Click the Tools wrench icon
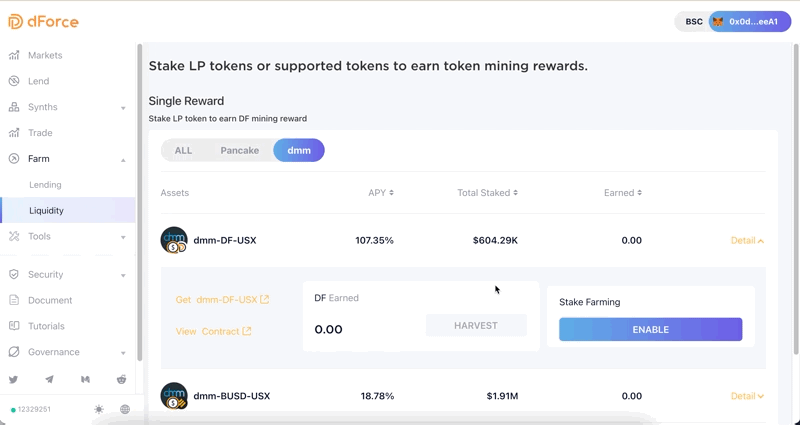The height and width of the screenshot is (425, 800). coord(14,236)
